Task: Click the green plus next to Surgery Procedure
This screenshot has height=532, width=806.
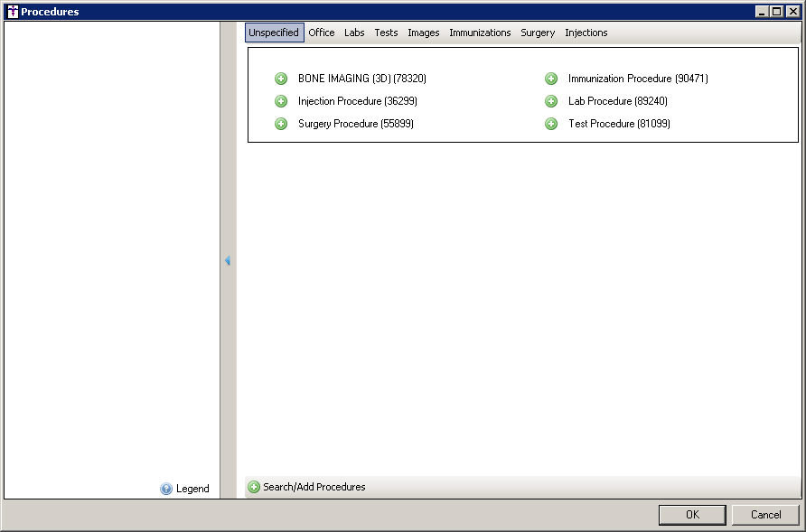Action: [x=281, y=124]
